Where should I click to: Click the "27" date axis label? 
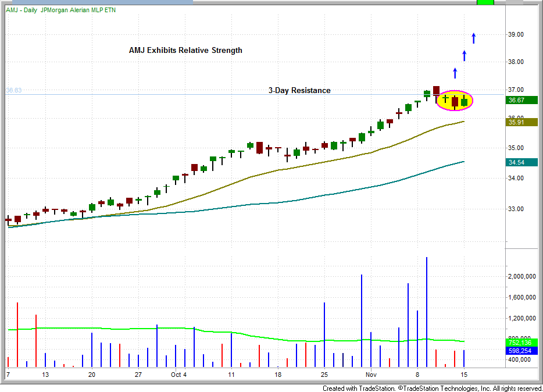[x=138, y=375]
